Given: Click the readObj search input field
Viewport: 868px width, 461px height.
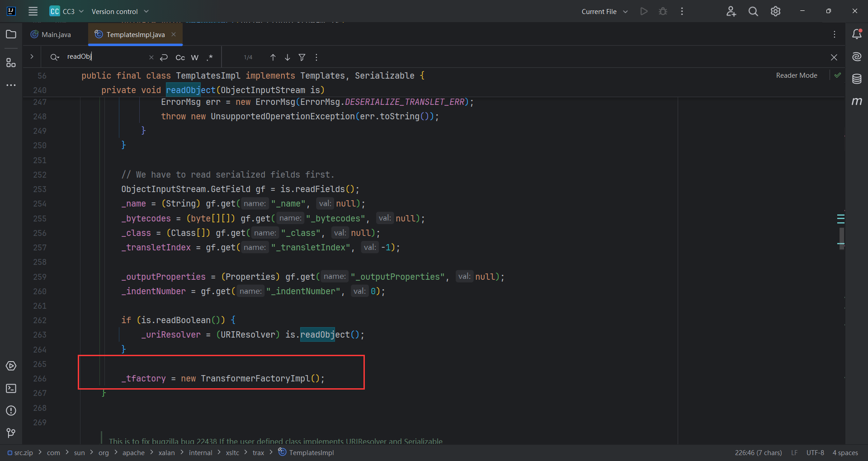Looking at the screenshot, I should pos(106,56).
